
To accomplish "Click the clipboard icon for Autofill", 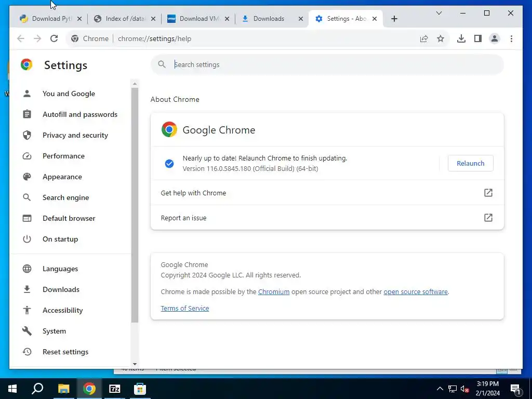I will click(27, 114).
